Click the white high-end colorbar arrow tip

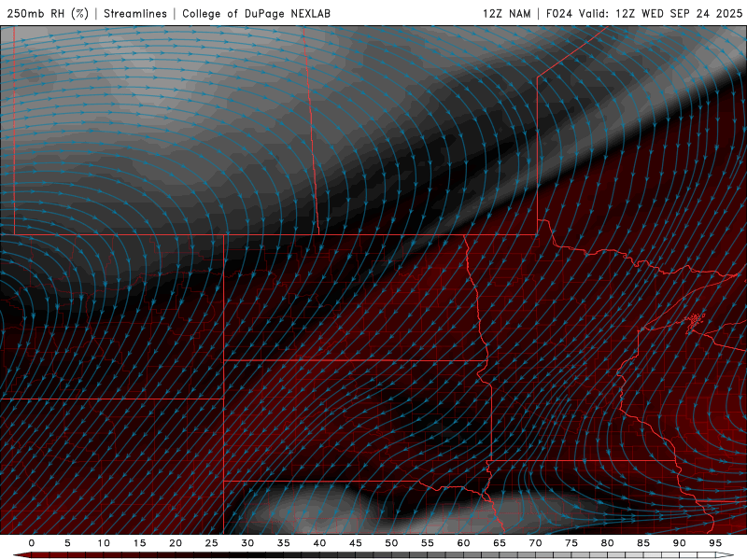point(726,555)
